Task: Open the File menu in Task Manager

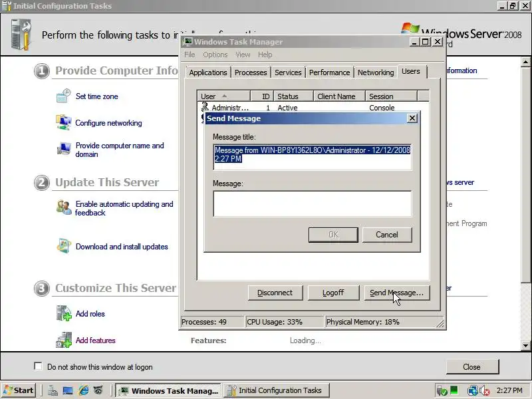Action: click(x=190, y=55)
